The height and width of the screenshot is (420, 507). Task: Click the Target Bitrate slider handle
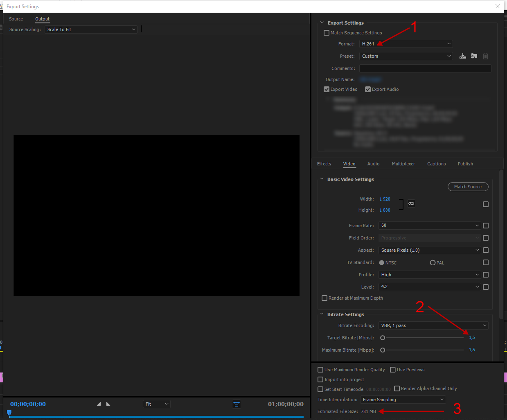coord(383,338)
